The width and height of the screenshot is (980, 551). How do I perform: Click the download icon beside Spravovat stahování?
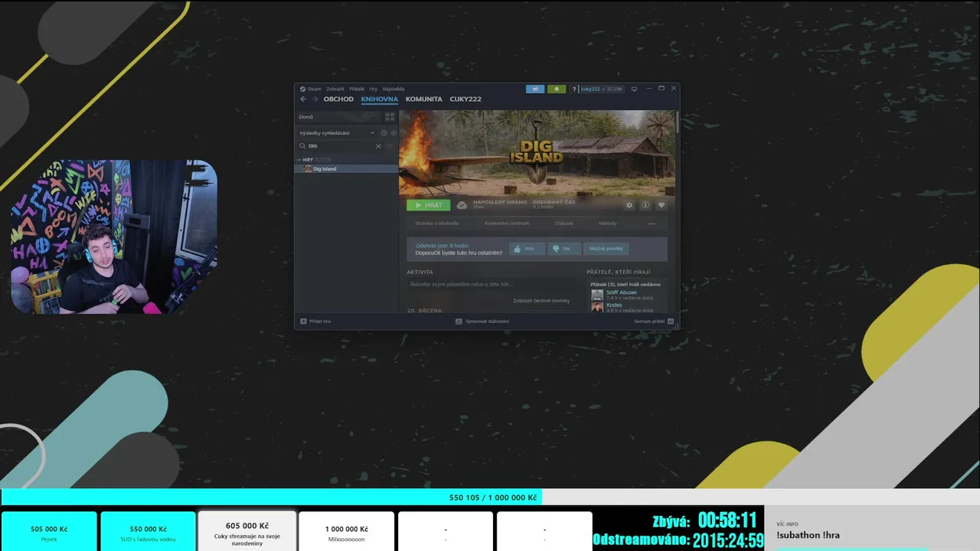click(459, 321)
